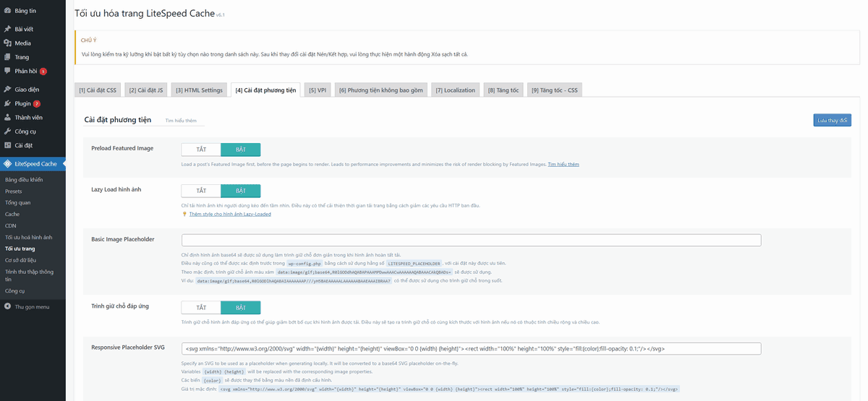Open the CDN submenu item
The height and width of the screenshot is (401, 868).
pos(11,225)
